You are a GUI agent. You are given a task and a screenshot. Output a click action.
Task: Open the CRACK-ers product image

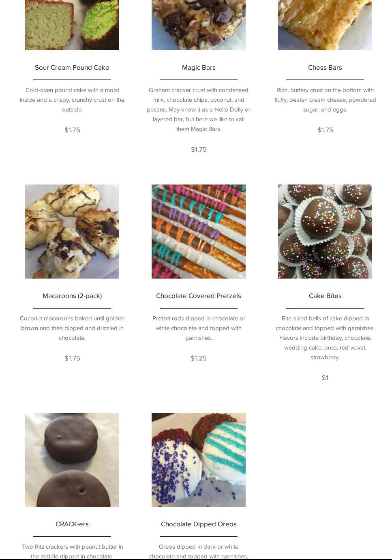(72, 460)
